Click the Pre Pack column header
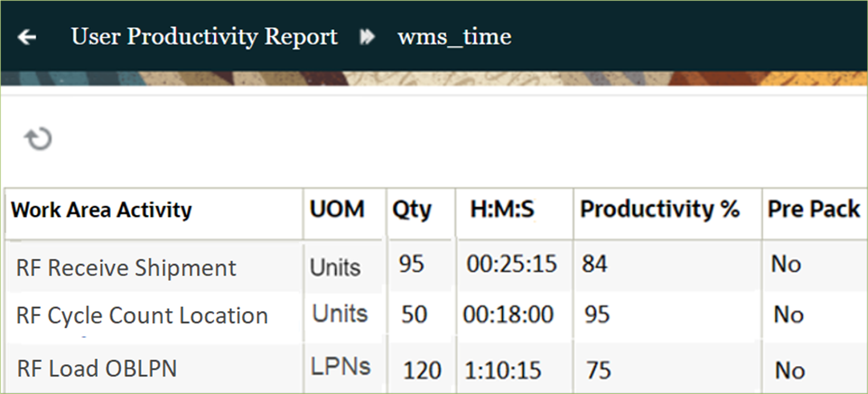Screen dimensions: 868x394 click(813, 210)
